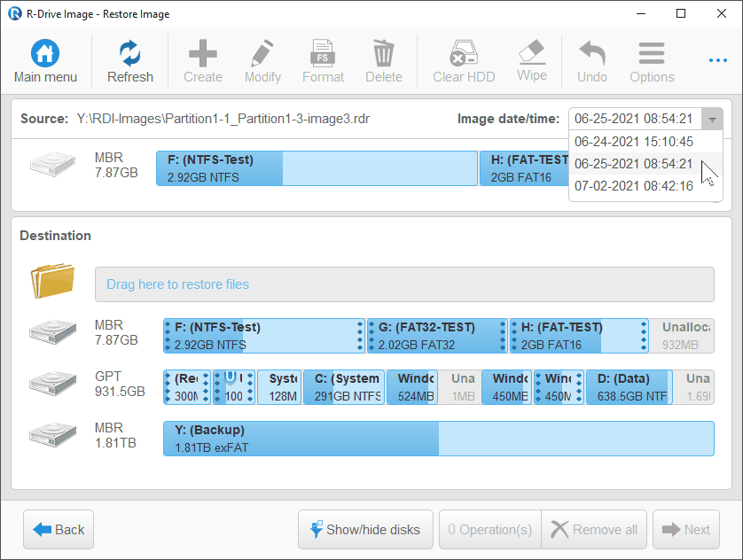743x560 pixels.
Task: Select the 932MB Unallocated space
Action: tap(682, 336)
